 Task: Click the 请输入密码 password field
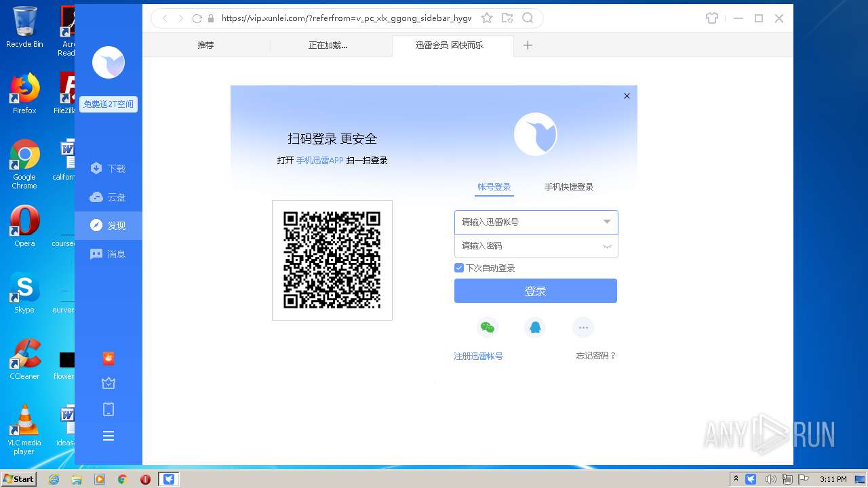click(x=536, y=246)
